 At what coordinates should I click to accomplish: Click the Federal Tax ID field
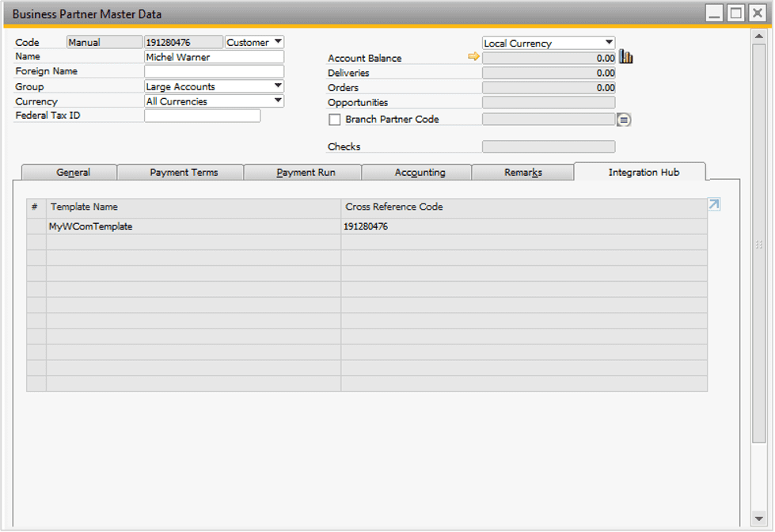click(202, 116)
